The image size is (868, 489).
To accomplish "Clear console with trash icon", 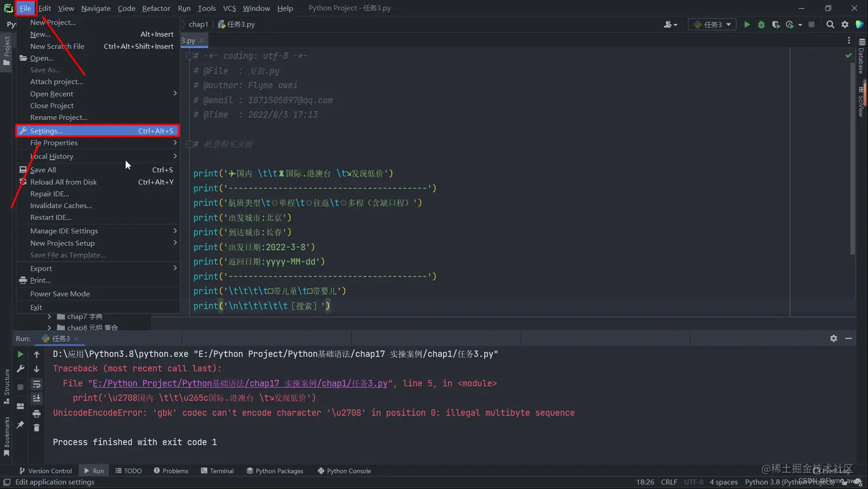I will 36,428.
